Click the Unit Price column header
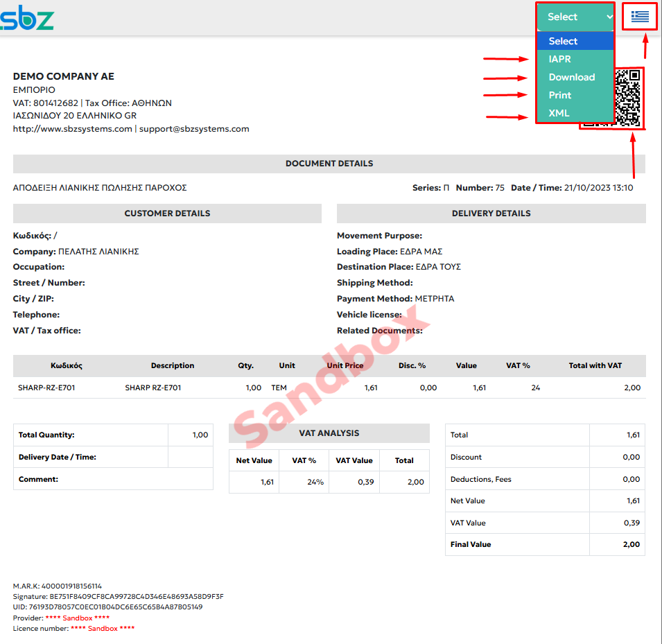This screenshot has width=662, height=644. (x=345, y=365)
